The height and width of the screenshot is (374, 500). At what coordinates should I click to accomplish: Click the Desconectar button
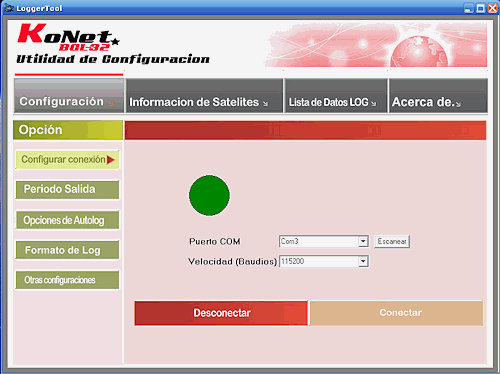221,313
